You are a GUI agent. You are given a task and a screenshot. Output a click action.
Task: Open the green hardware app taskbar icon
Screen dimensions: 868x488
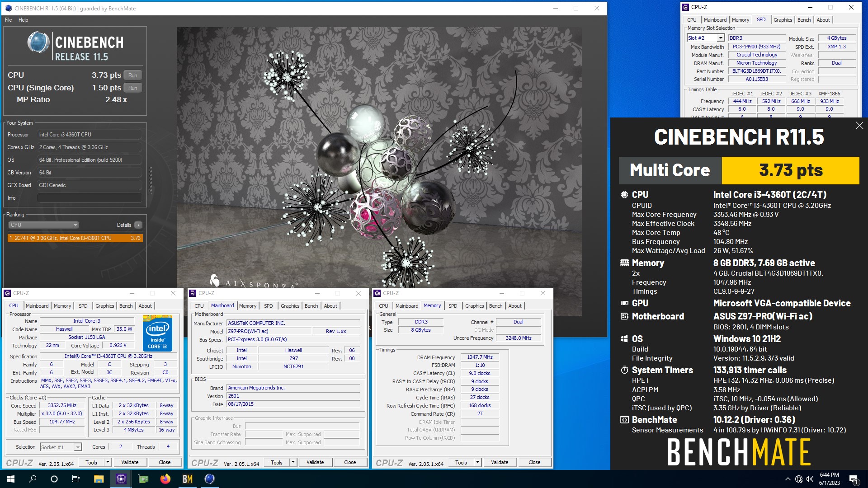coord(143,479)
